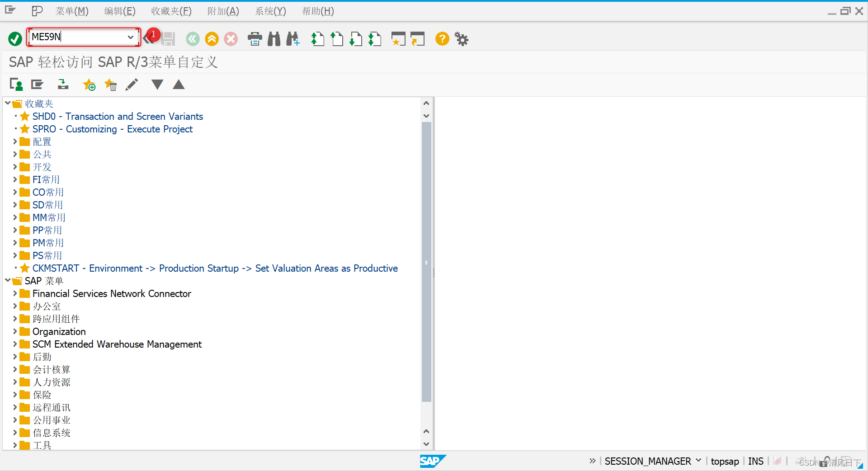
Task: Open the 帮助(H) menu
Action: [318, 11]
